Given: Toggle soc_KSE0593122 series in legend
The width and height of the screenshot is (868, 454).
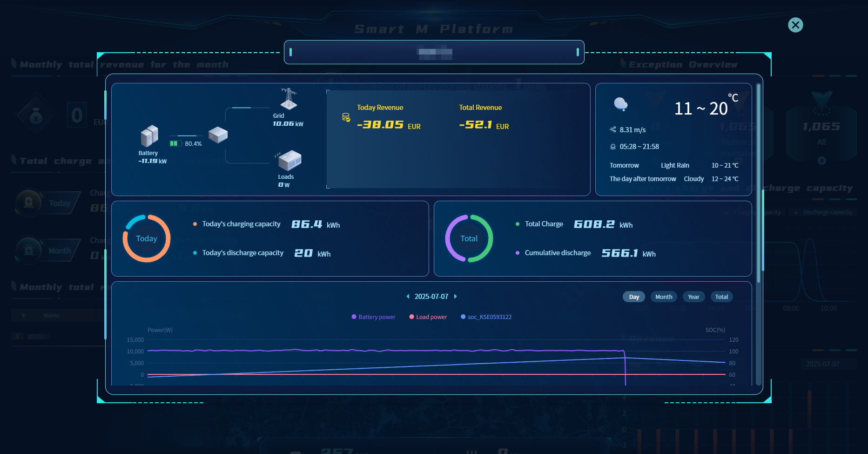Looking at the screenshot, I should point(486,317).
